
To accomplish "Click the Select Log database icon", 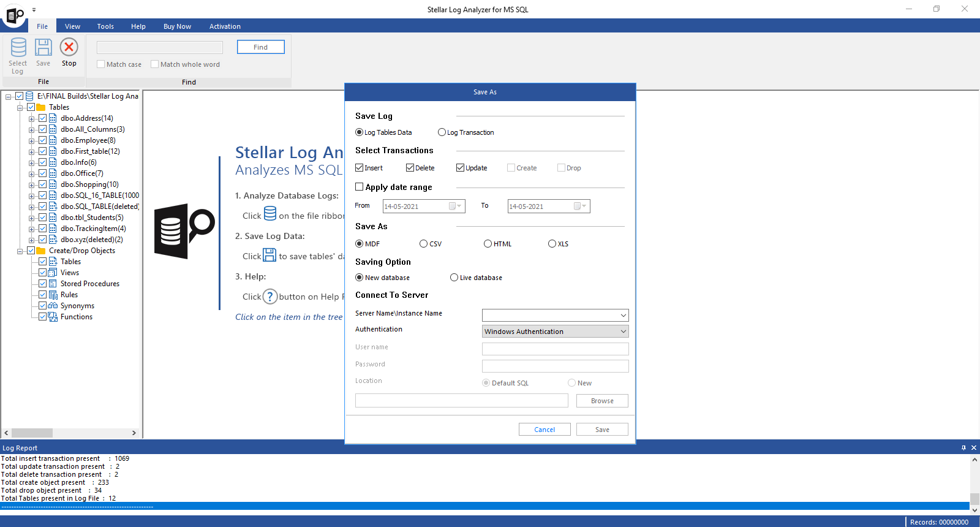I will pos(18,47).
